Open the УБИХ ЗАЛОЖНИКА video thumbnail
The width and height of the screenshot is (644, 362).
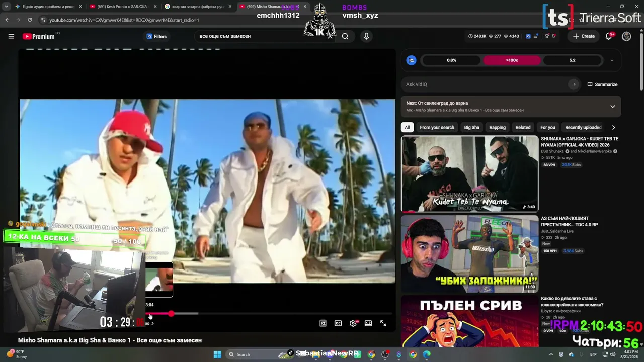click(x=469, y=254)
